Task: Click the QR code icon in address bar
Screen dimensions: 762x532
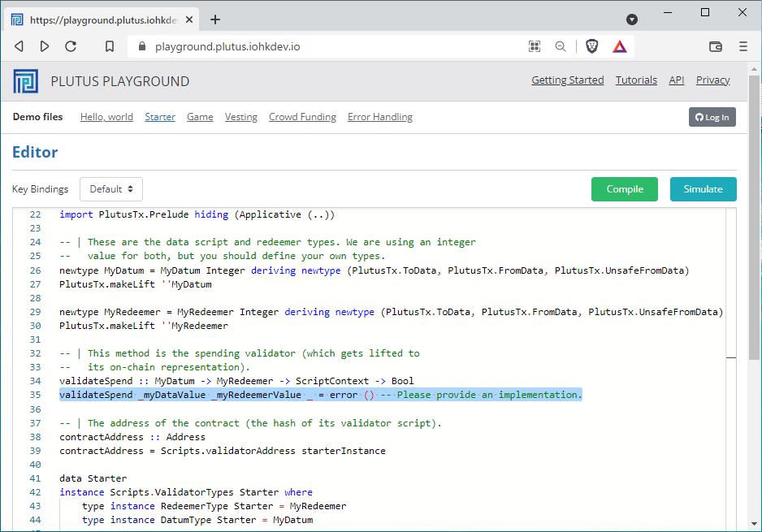Action: (535, 47)
